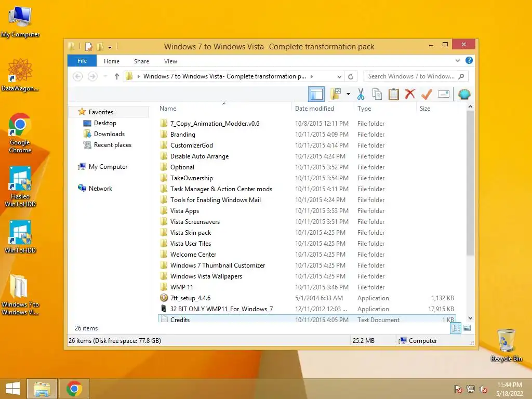The height and width of the screenshot is (399, 532).
Task: Click the search box for this folder
Action: (416, 76)
